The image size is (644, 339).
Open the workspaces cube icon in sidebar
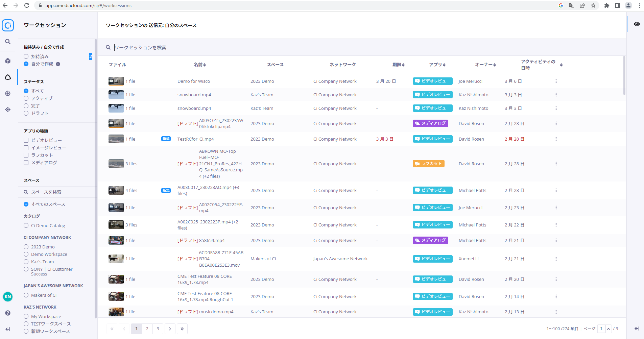tap(8, 61)
